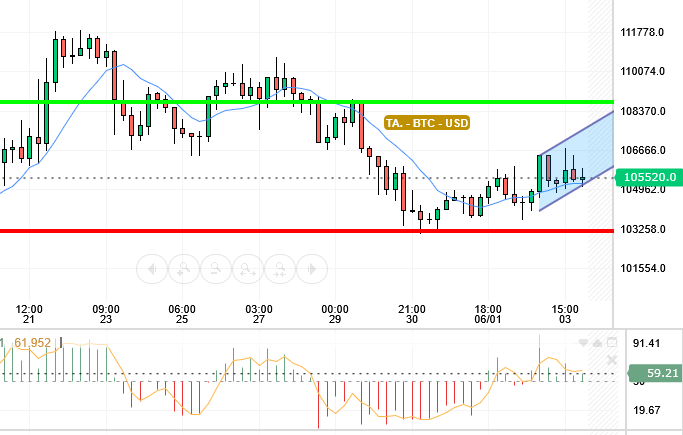The height and width of the screenshot is (435, 683).
Task: Click the scroll chart right arrow button
Action: tap(312, 269)
